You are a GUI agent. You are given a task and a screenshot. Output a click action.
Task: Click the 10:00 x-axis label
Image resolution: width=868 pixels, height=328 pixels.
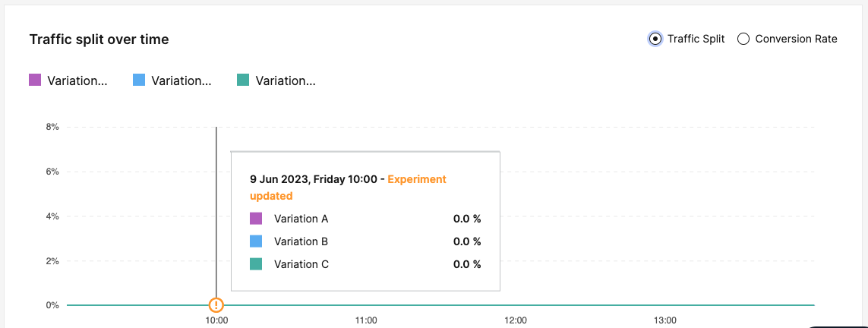point(216,320)
